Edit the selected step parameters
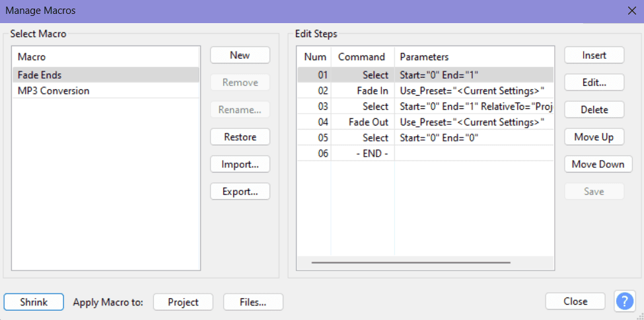 point(594,83)
